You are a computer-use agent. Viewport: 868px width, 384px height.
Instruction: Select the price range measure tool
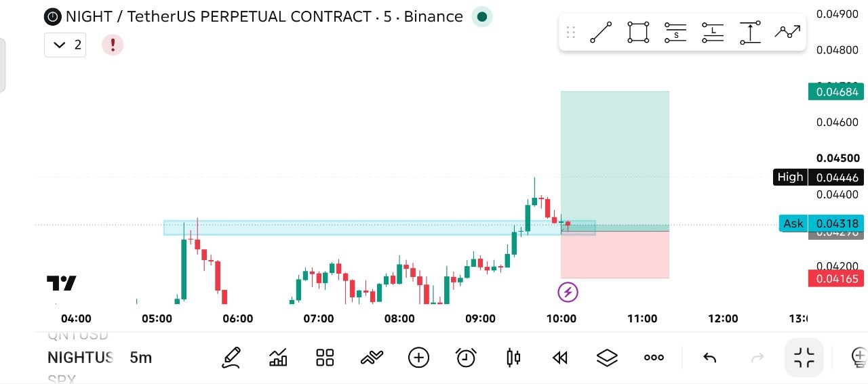click(750, 32)
